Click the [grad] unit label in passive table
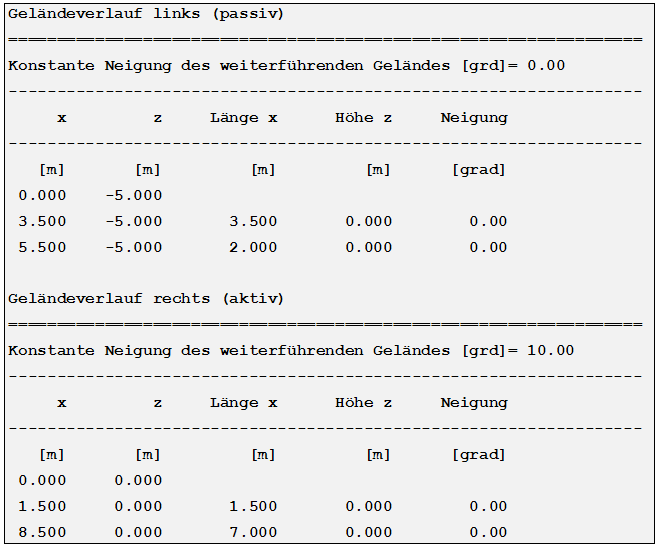 point(479,170)
